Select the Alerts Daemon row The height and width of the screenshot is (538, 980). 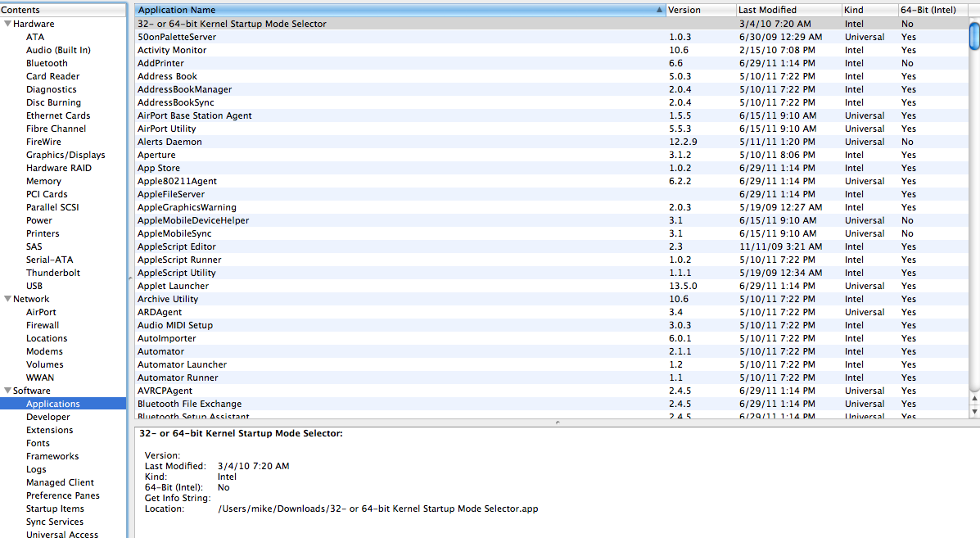(x=551, y=142)
